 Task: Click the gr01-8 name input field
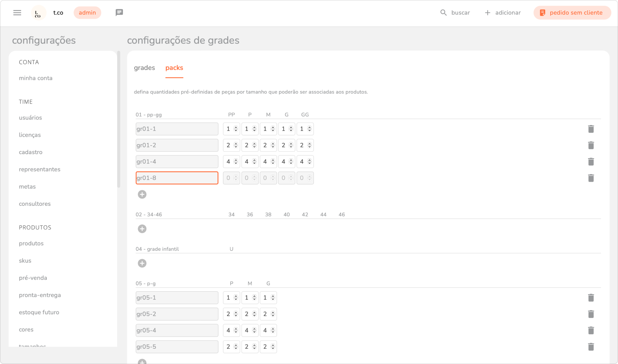click(x=177, y=178)
